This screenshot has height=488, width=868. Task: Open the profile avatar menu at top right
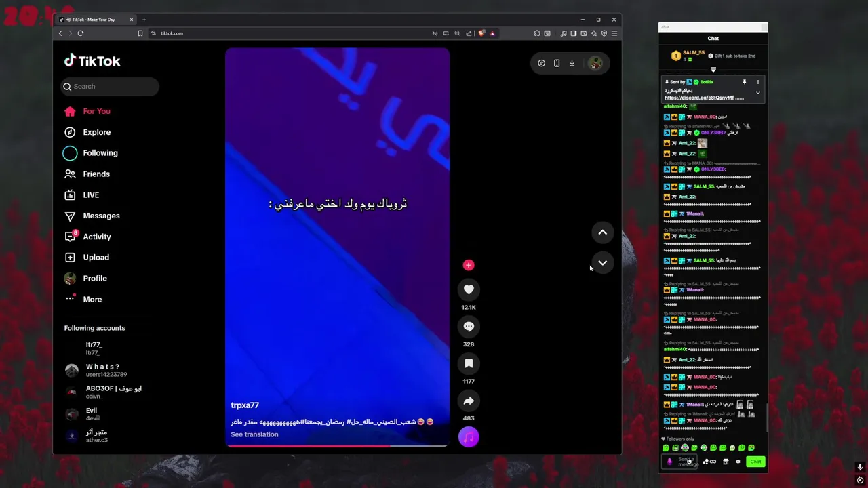[x=595, y=63]
